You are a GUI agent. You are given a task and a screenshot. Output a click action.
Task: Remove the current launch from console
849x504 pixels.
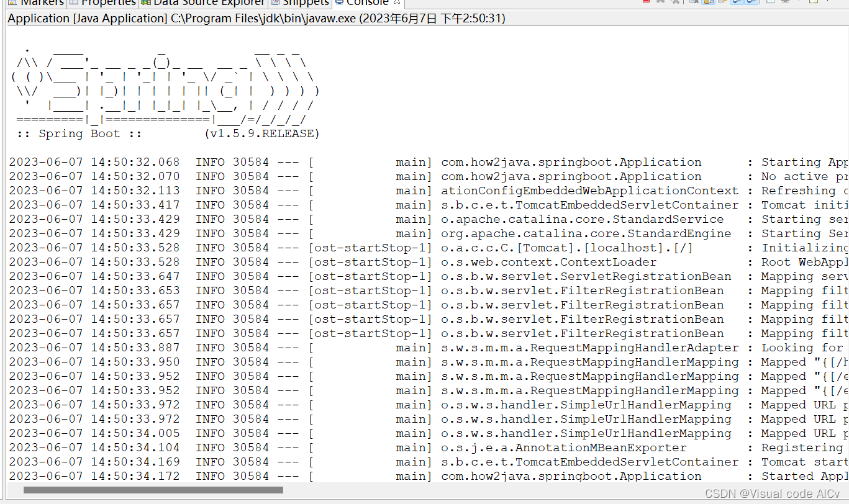coord(660,2)
